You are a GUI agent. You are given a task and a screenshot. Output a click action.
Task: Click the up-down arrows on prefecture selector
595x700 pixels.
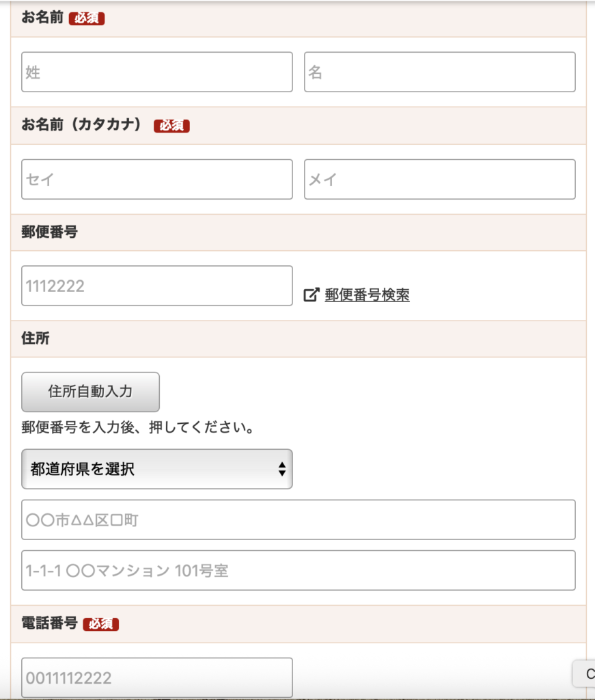tap(282, 469)
